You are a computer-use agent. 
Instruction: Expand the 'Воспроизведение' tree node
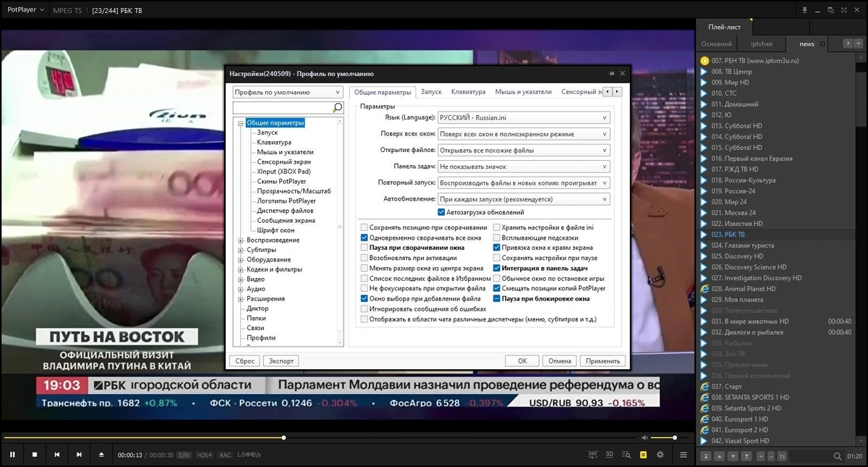pos(240,240)
